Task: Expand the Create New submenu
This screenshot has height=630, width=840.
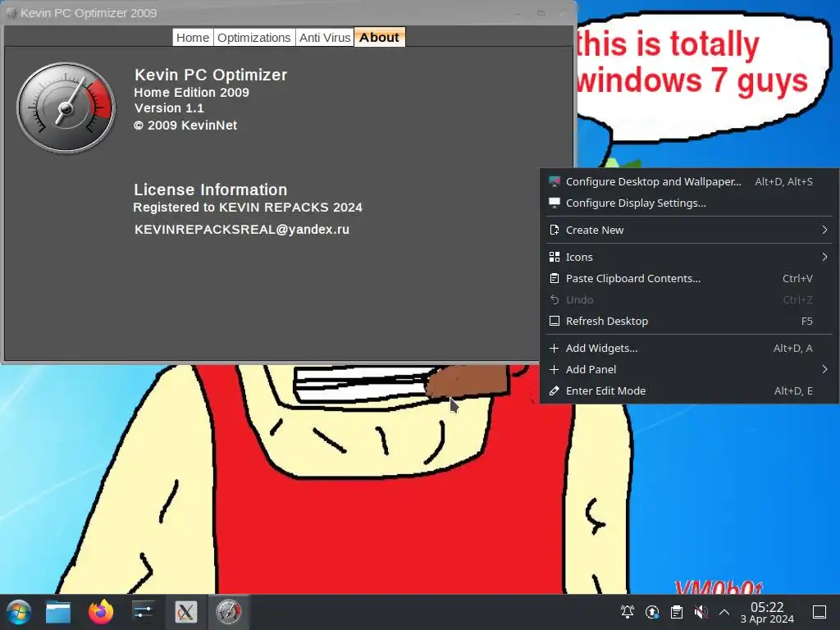Action: tap(689, 230)
